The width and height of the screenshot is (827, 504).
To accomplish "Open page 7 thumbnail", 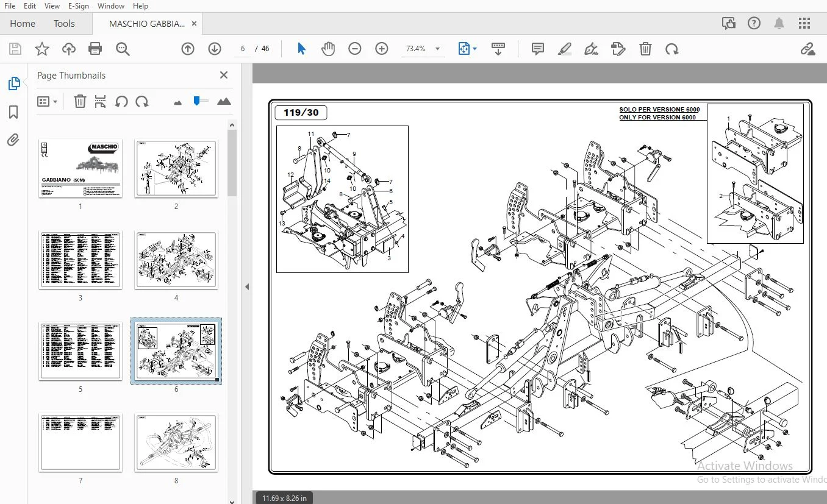I will pyautogui.click(x=81, y=442).
